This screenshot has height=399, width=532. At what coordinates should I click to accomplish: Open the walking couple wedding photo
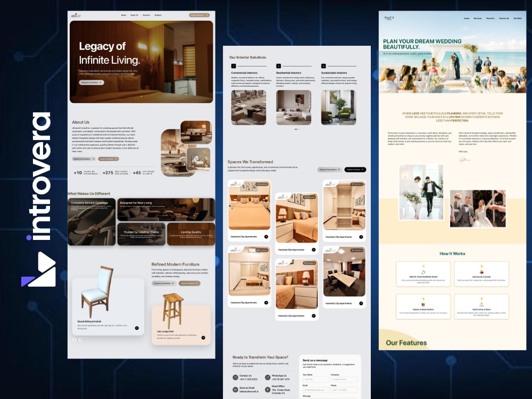pos(421,192)
